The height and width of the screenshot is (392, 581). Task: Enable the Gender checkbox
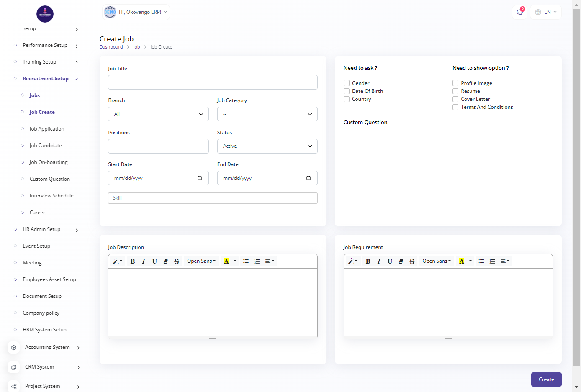[x=347, y=83]
